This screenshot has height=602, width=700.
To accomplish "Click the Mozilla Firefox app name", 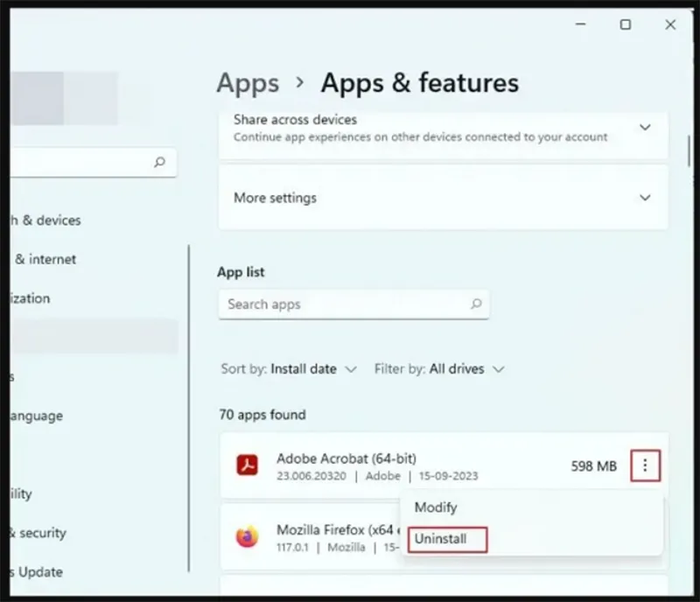I will click(339, 530).
